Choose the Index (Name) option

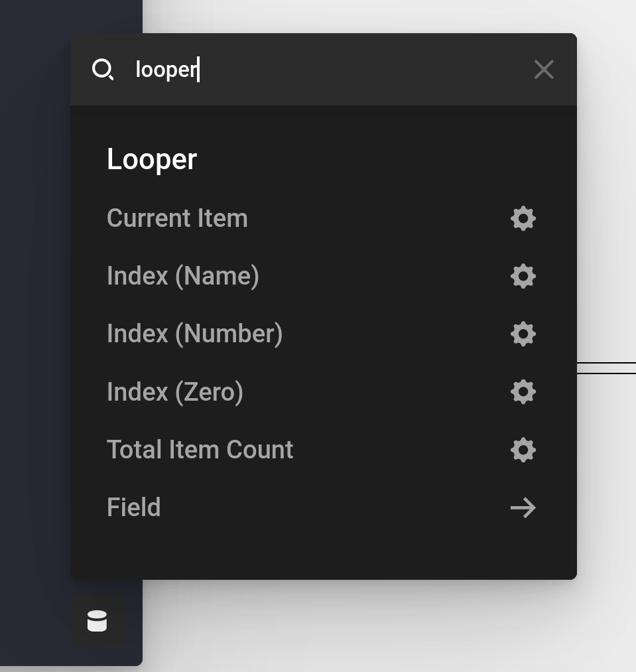click(x=183, y=276)
